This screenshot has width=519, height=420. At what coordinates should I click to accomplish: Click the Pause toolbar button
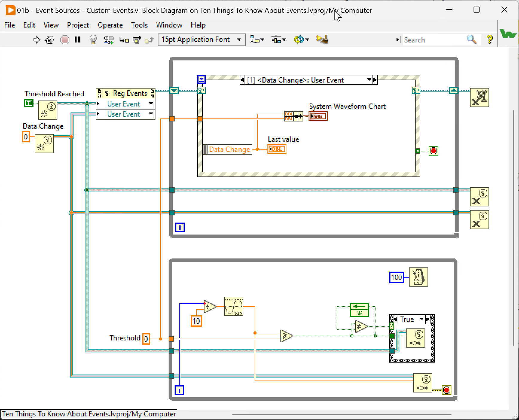77,40
